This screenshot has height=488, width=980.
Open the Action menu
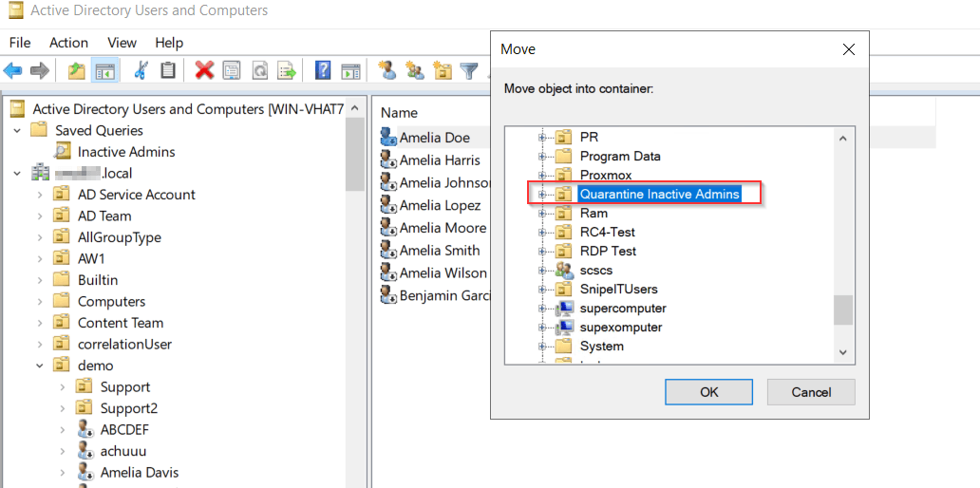pos(68,43)
